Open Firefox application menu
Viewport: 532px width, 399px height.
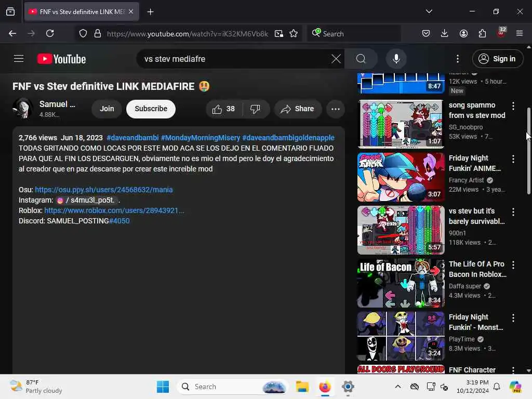tap(520, 33)
